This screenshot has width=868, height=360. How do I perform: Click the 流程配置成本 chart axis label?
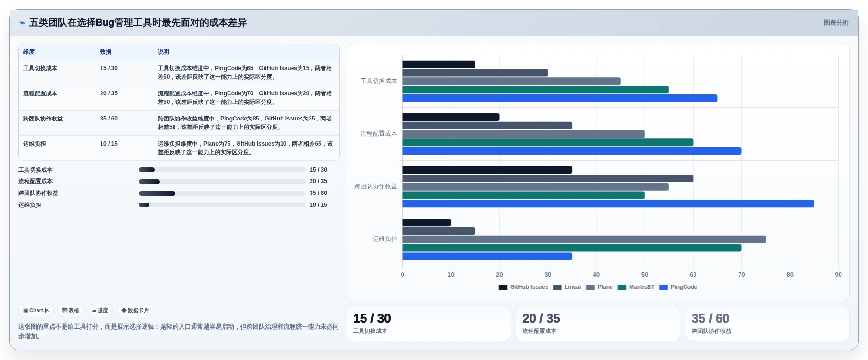pyautogui.click(x=378, y=134)
